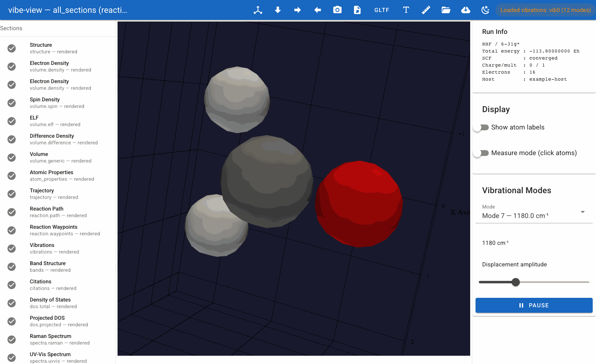Screen dimensions: 596x364
Task: Click the axes reset view icon
Action: [x=258, y=10]
